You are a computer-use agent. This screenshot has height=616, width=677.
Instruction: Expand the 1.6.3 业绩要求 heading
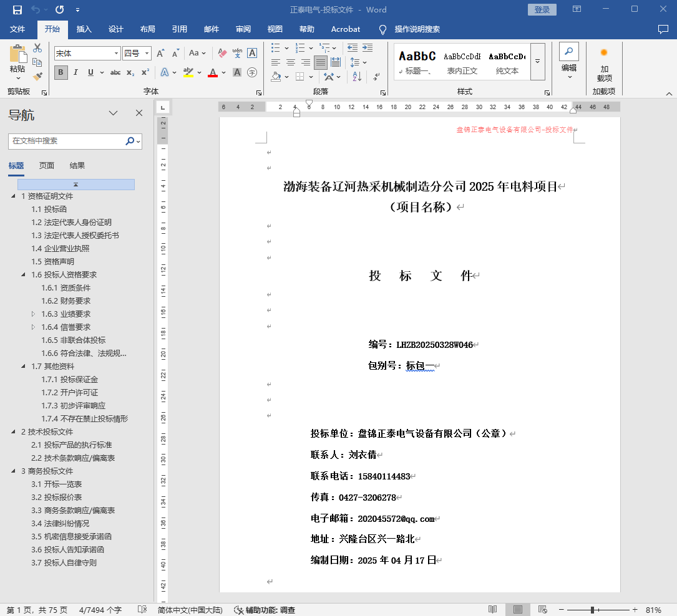(x=33, y=314)
